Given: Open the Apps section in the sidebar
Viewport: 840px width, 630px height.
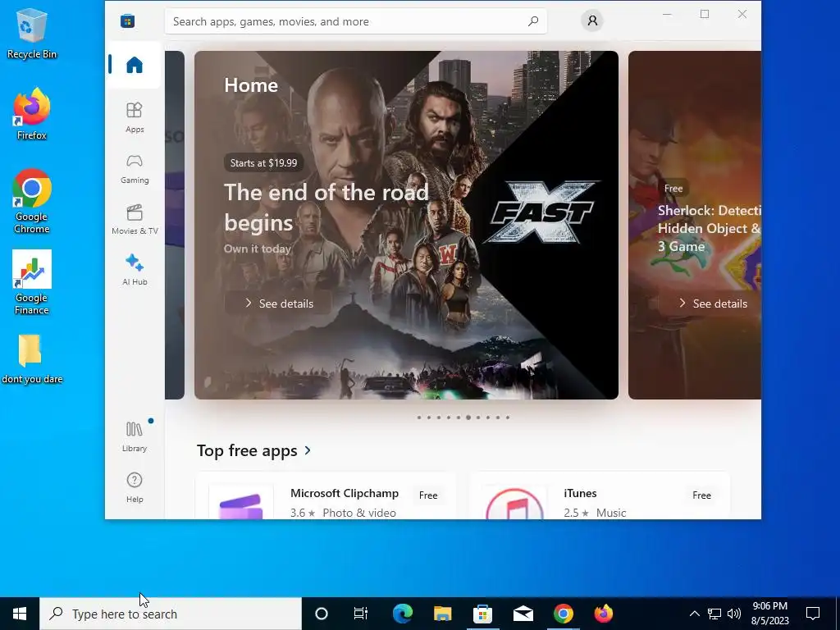Looking at the screenshot, I should click(135, 117).
